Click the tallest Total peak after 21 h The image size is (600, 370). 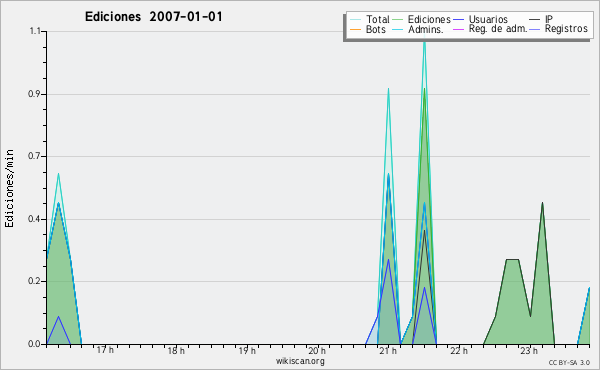click(x=424, y=42)
